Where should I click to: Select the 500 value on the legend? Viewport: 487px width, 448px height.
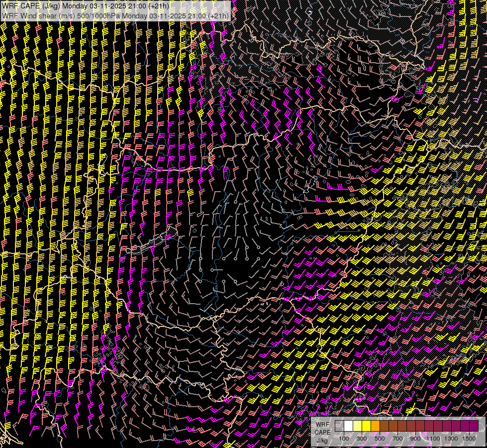pos(380,438)
